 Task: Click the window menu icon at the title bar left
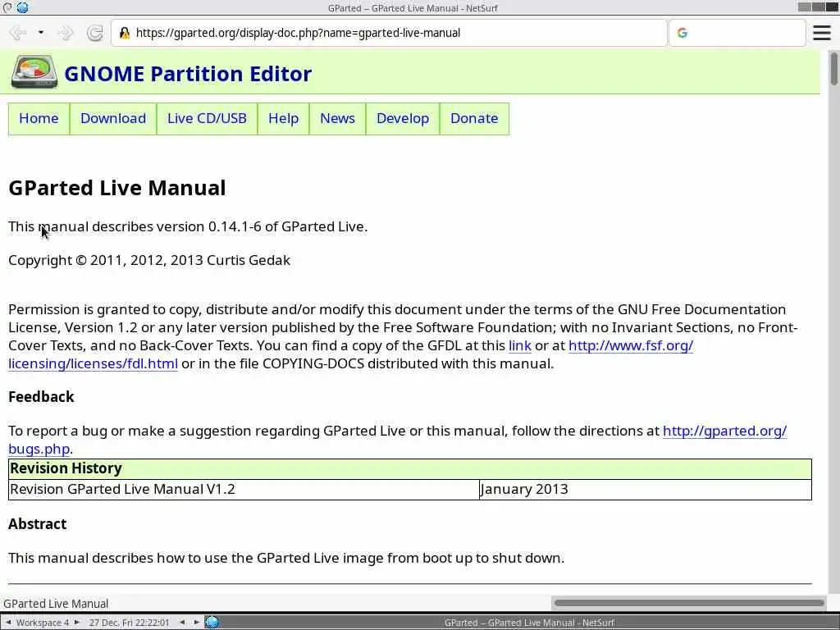coord(7,7)
